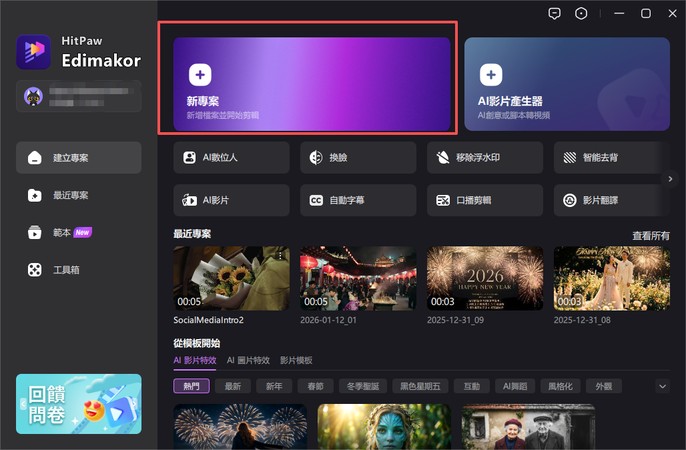
Task: Select the 互動 category tag
Action: click(x=472, y=386)
